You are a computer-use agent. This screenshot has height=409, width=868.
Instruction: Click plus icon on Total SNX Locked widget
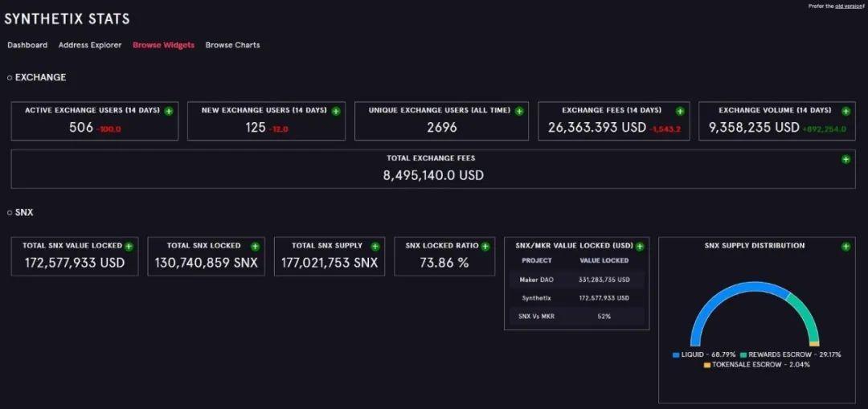click(x=255, y=247)
